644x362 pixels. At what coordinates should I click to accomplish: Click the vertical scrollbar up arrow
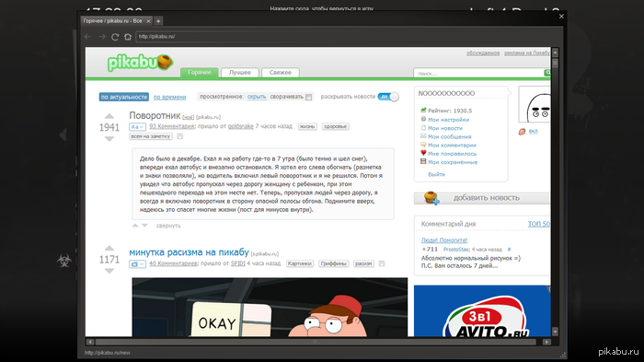point(556,53)
